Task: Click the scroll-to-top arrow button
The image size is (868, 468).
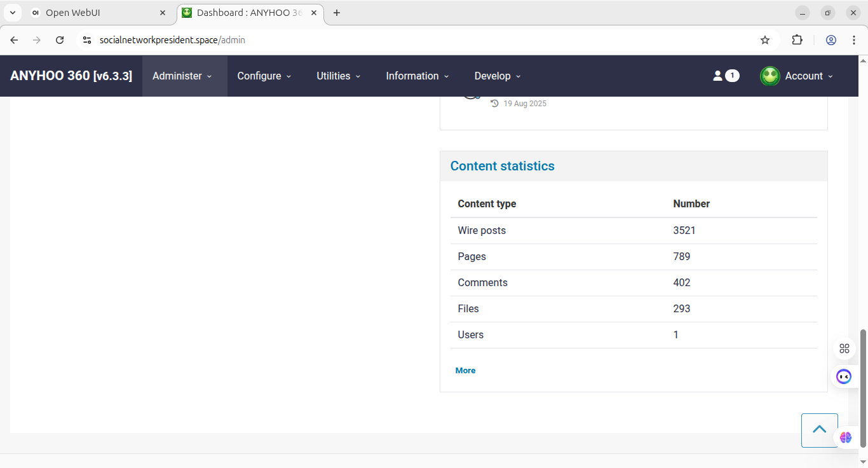Action: (819, 430)
